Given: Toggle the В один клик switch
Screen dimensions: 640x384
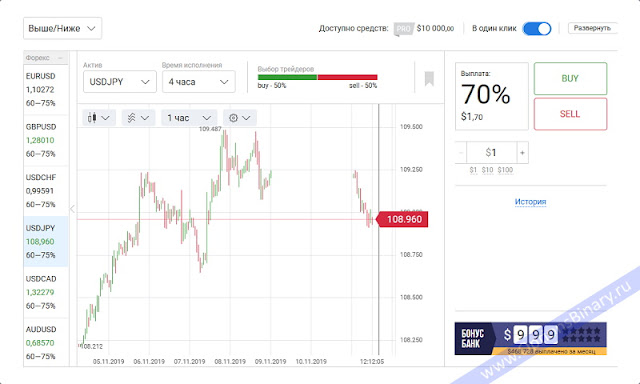Looking at the screenshot, I should [537, 29].
